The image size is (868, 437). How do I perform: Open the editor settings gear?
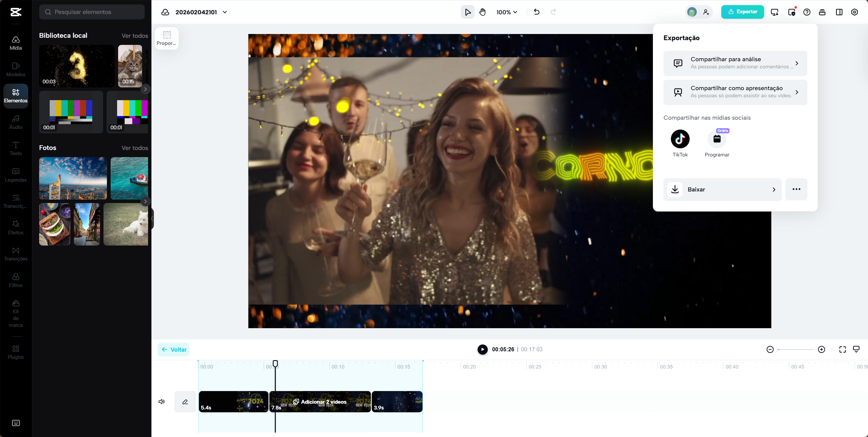854,12
